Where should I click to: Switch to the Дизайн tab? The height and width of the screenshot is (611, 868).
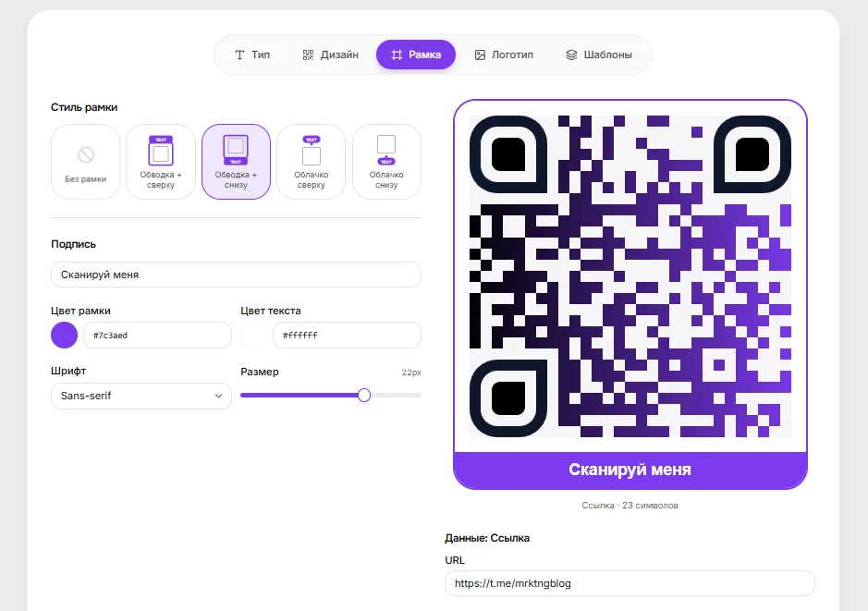(x=331, y=55)
